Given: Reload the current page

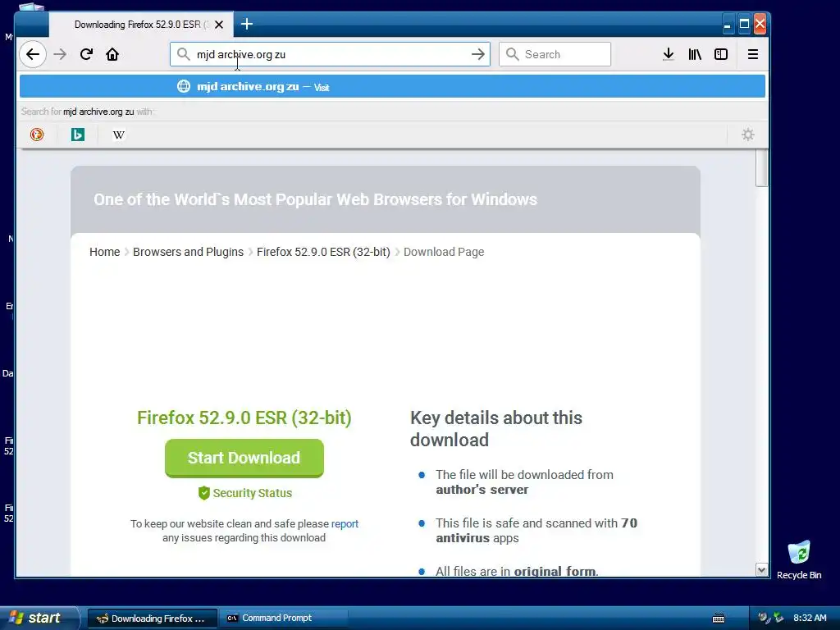Looking at the screenshot, I should pyautogui.click(x=86, y=54).
